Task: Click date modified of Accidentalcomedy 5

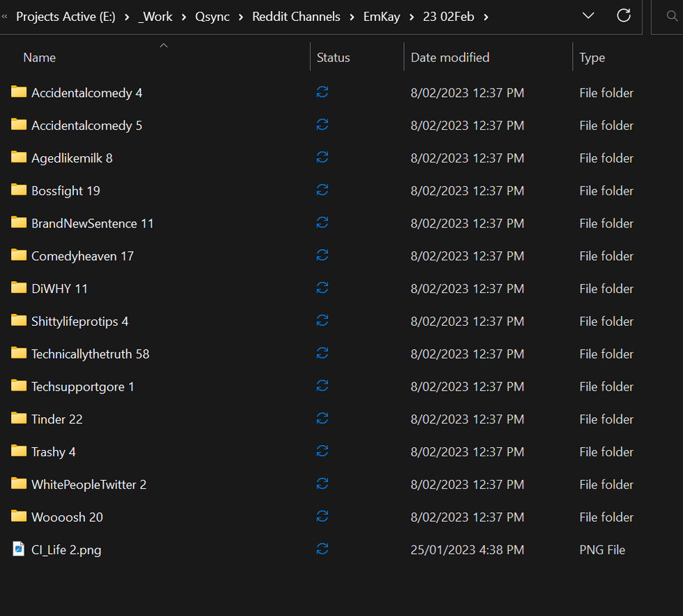Action: [467, 126]
